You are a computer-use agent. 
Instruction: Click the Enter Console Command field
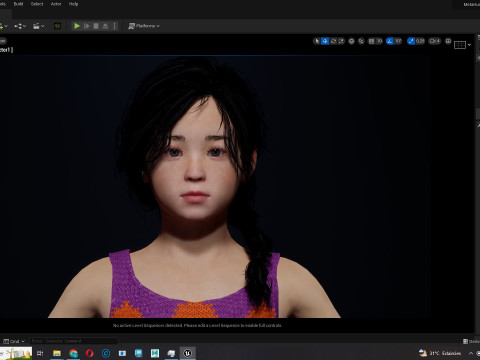(74, 341)
